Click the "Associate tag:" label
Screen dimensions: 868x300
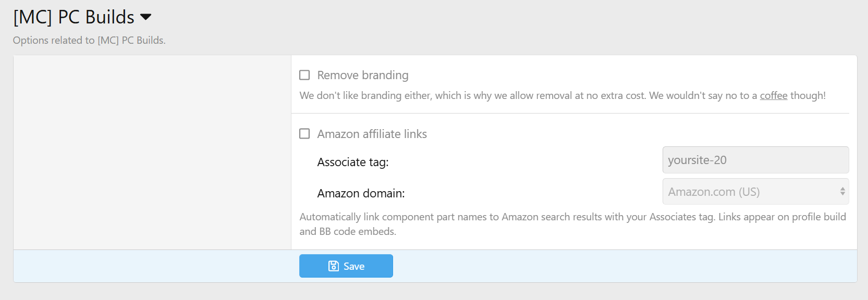coord(352,162)
